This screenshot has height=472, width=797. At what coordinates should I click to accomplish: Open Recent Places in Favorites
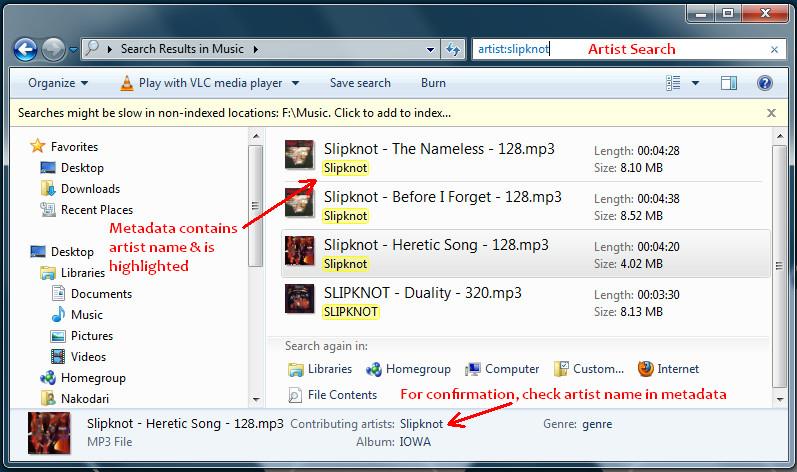(x=97, y=210)
